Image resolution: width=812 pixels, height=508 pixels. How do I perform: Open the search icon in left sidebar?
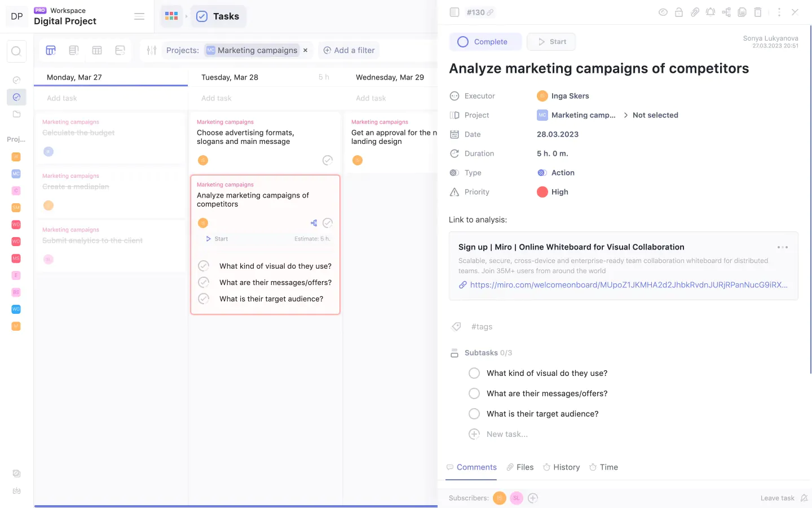(x=16, y=51)
